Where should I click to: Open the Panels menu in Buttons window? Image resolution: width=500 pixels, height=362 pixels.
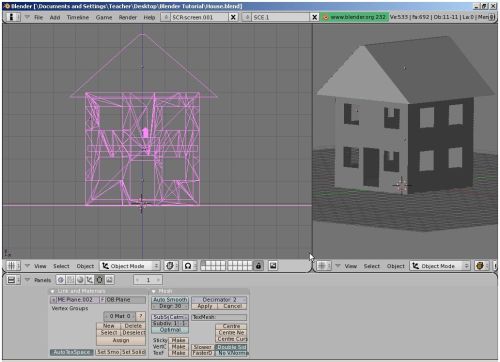[43, 280]
